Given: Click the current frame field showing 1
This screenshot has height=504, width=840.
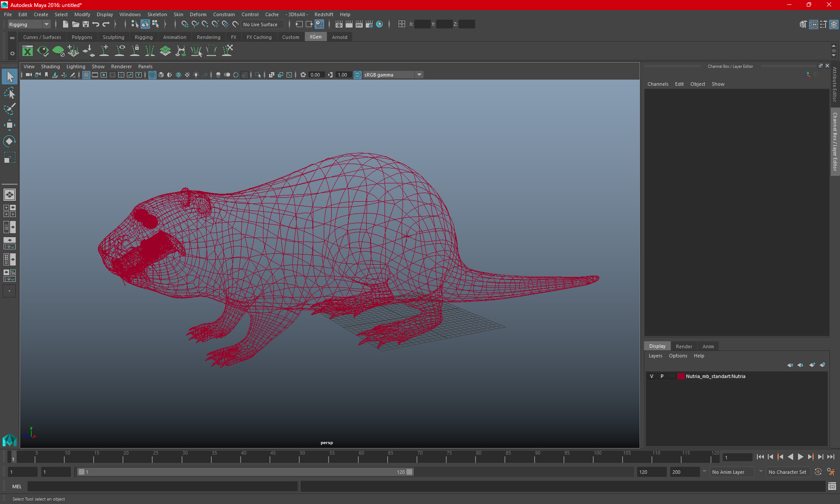Looking at the screenshot, I should tap(737, 457).
